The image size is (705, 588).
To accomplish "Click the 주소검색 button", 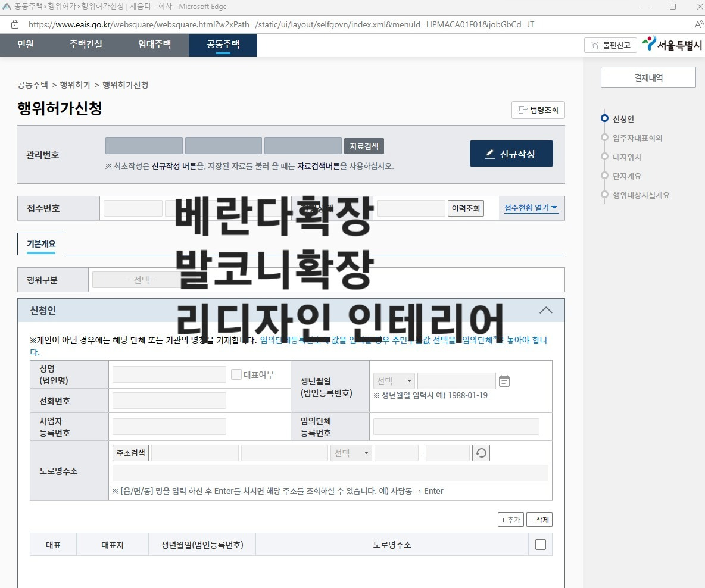I will 130,453.
